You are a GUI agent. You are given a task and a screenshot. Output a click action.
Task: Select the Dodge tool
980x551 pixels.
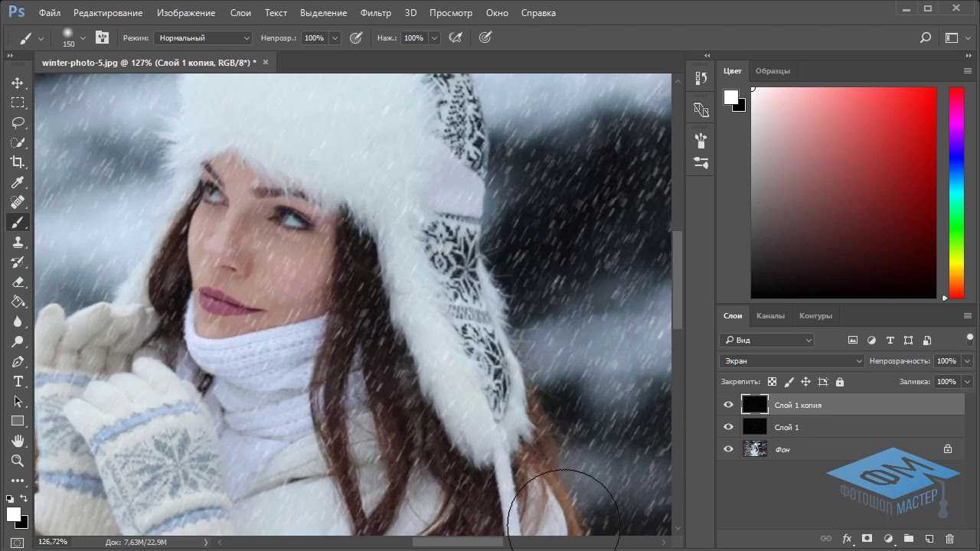point(18,341)
